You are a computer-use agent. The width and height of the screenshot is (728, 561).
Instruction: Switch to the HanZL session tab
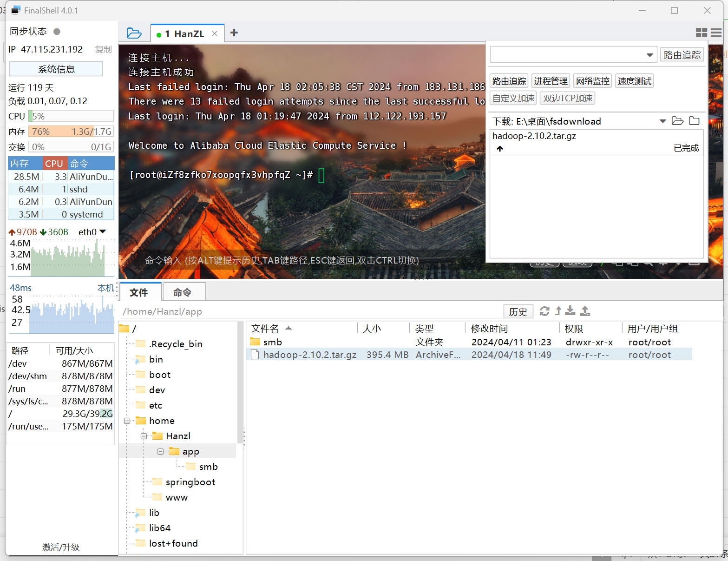tap(188, 33)
